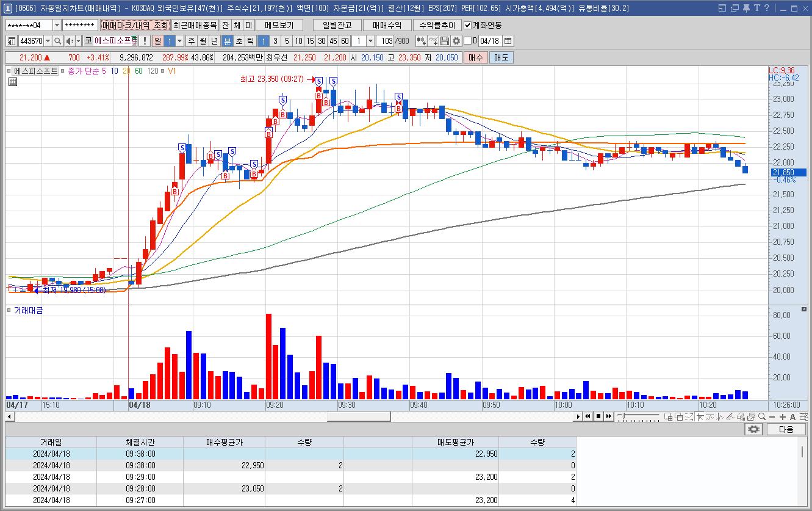Screen dimensions: 812x511
Task: Click the duplicate window icon in title bar
Action: pos(735,8)
